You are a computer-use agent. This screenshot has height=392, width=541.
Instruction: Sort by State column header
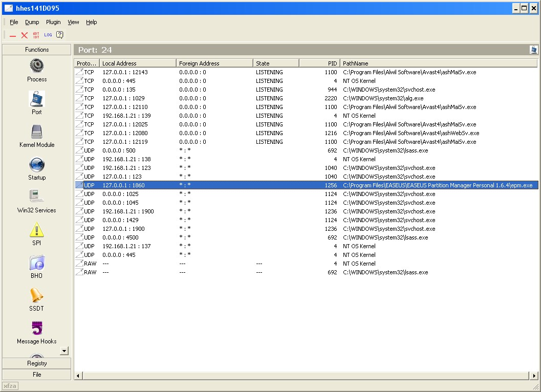pyautogui.click(x=276, y=63)
